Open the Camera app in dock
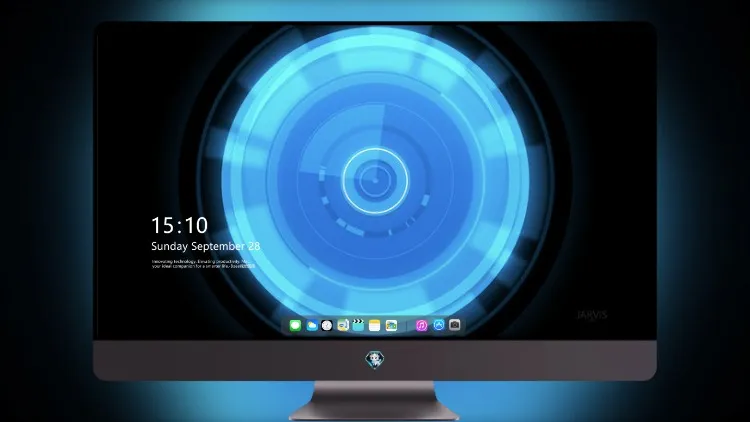The image size is (750, 422). pyautogui.click(x=455, y=325)
